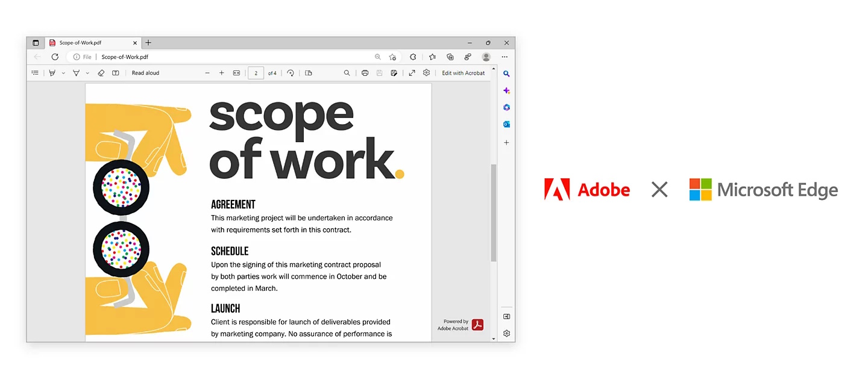Rotate the PDF page
The image size is (868, 380).
(291, 73)
